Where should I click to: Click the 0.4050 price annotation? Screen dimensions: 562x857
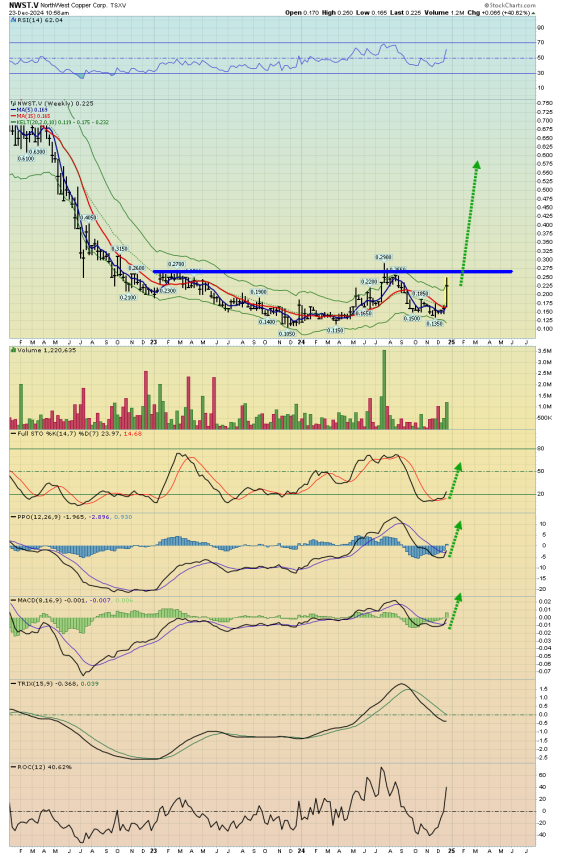click(89, 217)
